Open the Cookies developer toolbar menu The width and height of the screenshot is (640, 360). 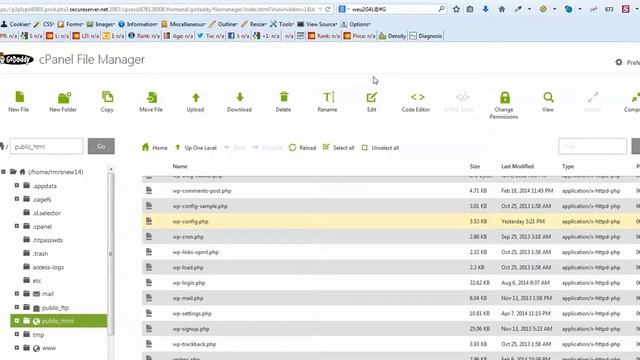(x=16, y=24)
